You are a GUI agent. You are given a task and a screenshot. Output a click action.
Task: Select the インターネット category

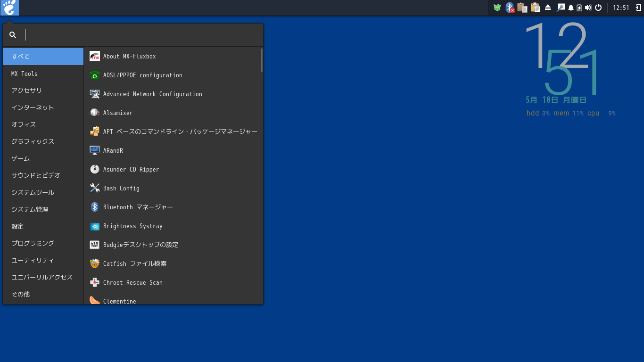[43, 107]
